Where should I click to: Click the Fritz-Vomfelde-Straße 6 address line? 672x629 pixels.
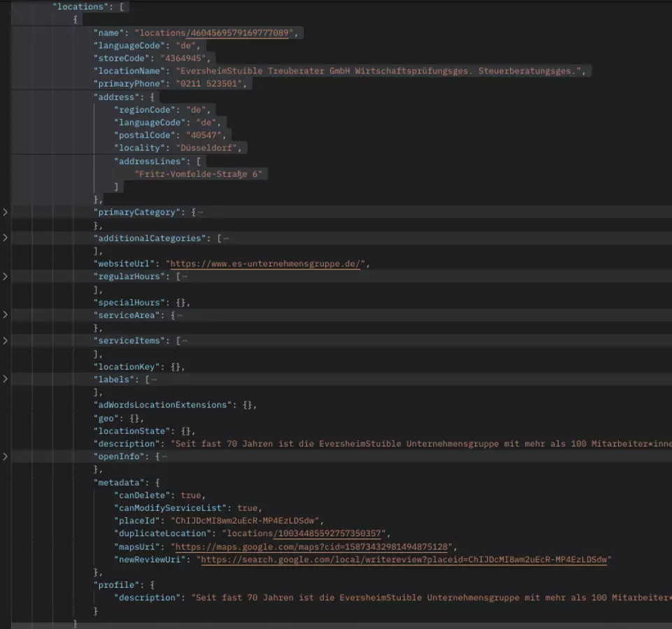(201, 174)
